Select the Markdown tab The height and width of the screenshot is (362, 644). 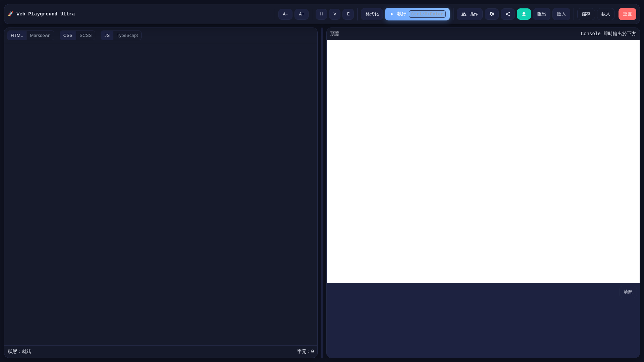tap(40, 36)
